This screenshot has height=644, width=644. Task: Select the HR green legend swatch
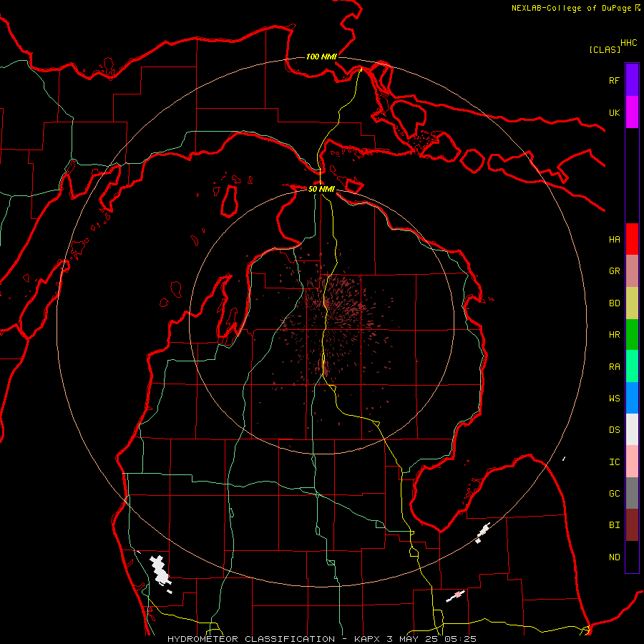632,335
